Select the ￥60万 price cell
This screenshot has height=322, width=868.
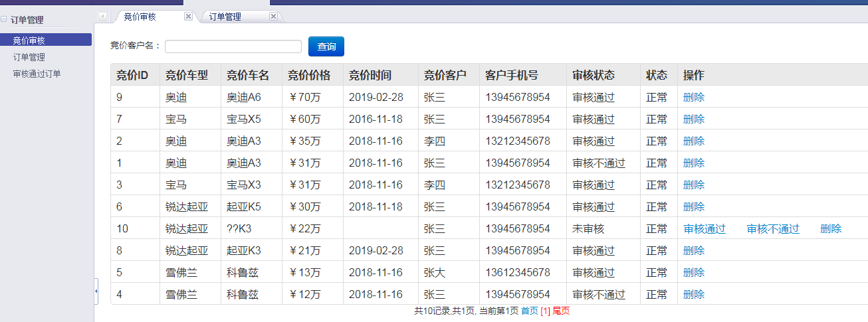click(312, 120)
